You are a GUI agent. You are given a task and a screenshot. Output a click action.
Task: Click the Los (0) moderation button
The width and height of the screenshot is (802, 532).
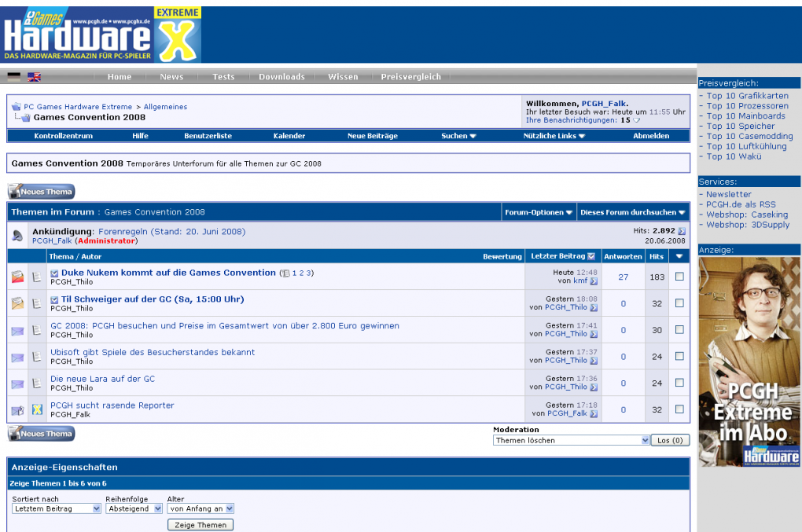tap(670, 441)
